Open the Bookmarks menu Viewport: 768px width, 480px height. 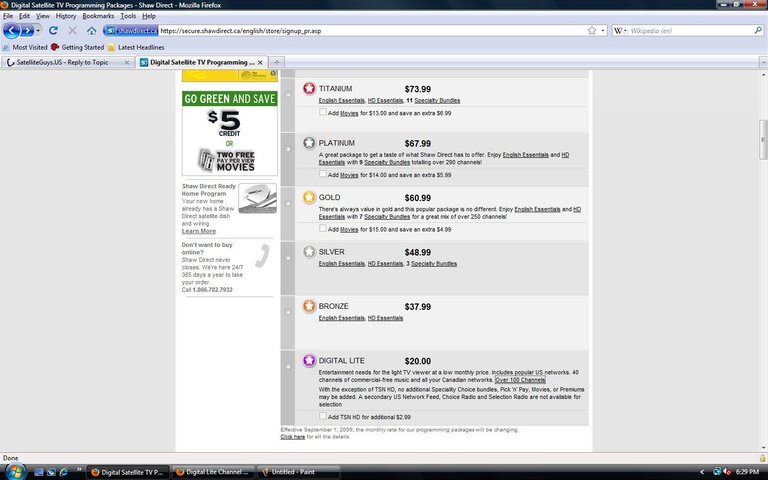click(98, 16)
